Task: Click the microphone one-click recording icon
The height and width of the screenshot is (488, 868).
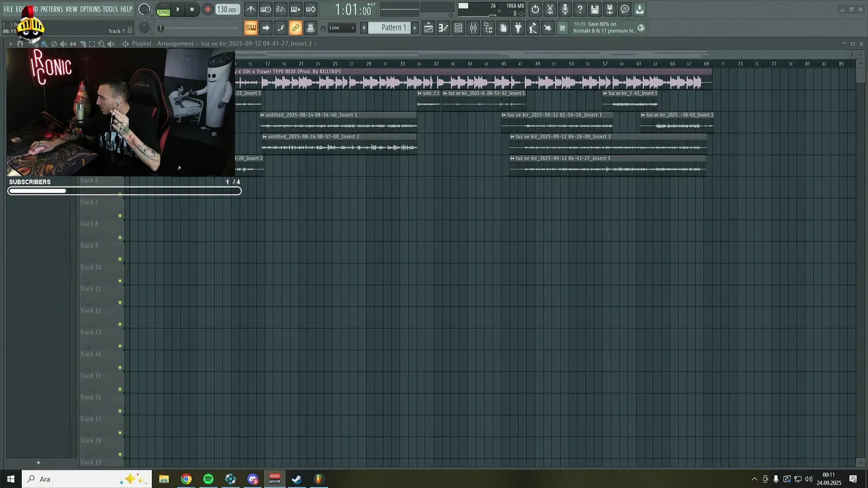Action: point(565,9)
